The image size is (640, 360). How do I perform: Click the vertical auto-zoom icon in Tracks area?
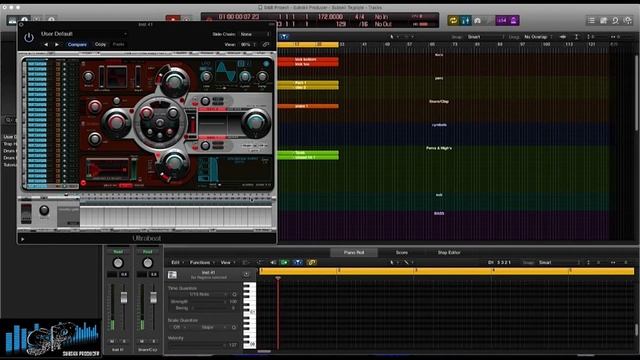point(576,37)
